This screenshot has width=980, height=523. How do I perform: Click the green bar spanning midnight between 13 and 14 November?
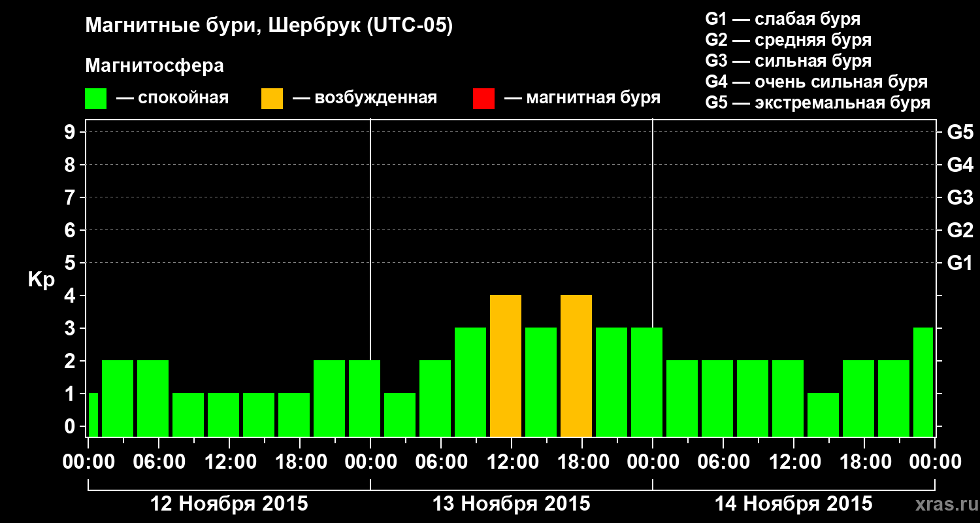point(647,382)
